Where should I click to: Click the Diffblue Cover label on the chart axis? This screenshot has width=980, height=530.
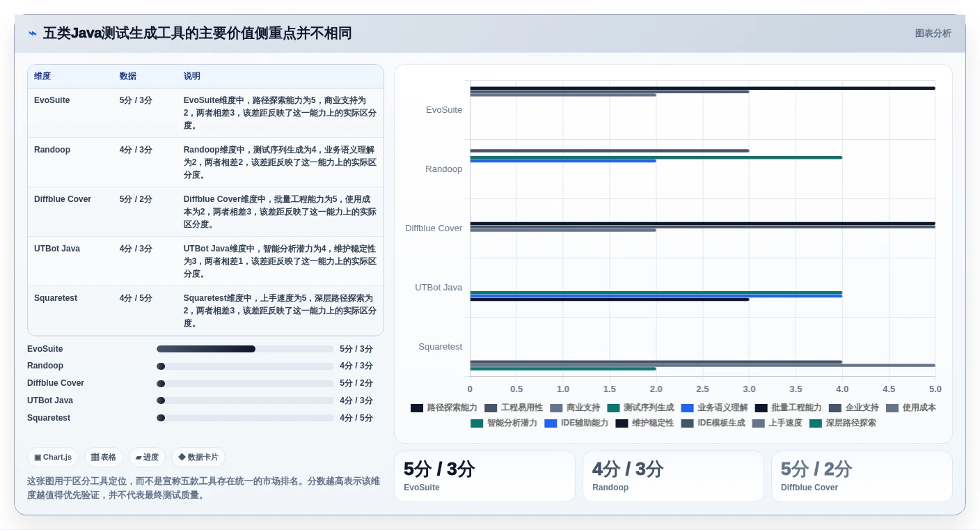(x=434, y=228)
